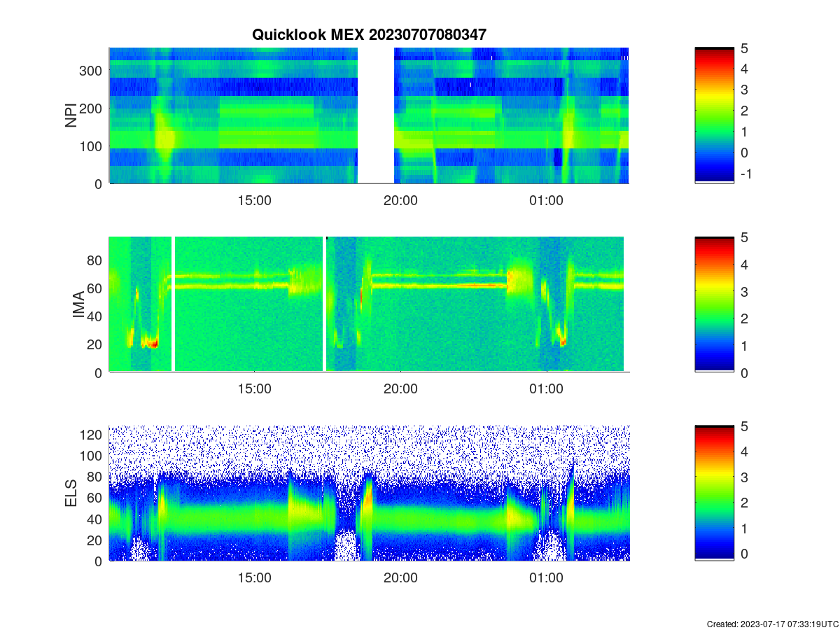
Task: Click the "-1" label on the NPI colorbar
Action: pos(745,174)
